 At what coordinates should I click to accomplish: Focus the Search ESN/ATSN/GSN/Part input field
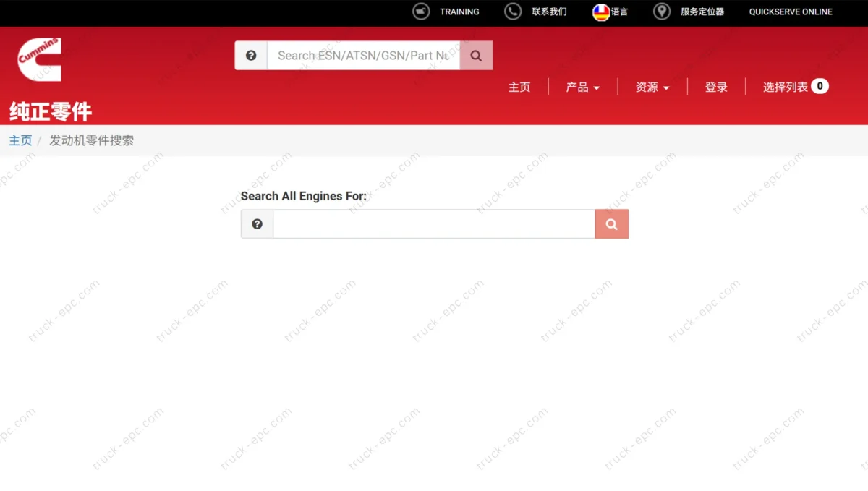[363, 56]
